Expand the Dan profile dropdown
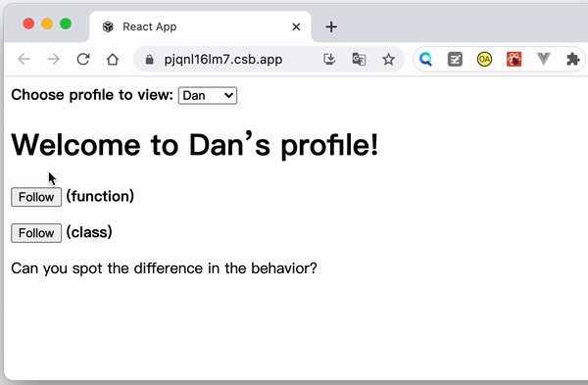Screen dimensions: 588x385 [208, 96]
